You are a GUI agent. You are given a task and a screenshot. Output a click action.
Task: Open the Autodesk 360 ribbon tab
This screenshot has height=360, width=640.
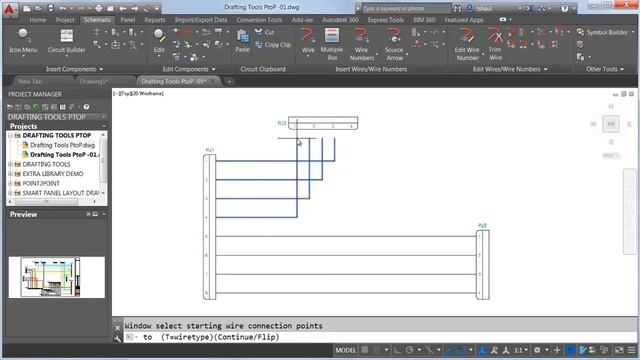340,20
